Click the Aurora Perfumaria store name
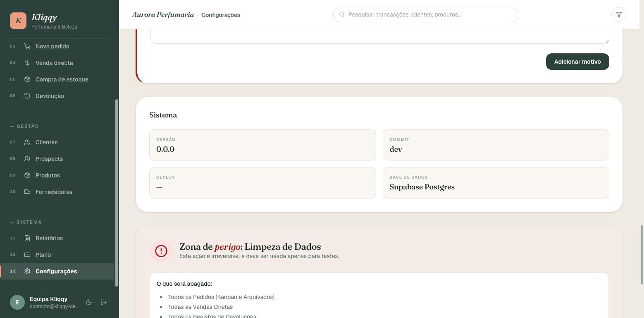The width and height of the screenshot is (644, 318). (x=163, y=14)
